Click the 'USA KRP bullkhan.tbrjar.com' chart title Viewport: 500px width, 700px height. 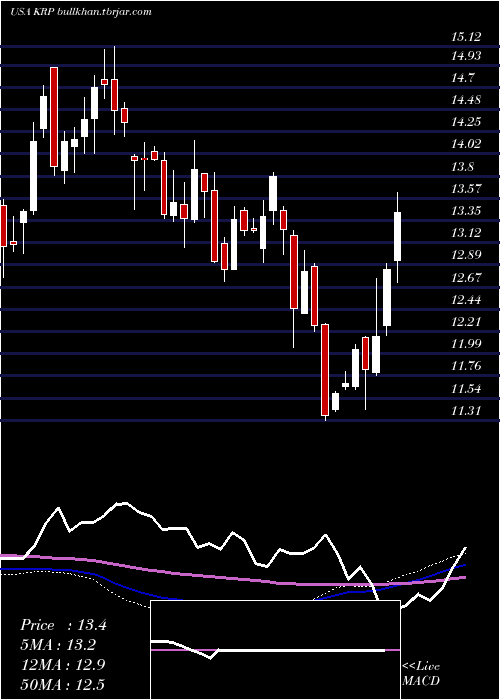pos(81,12)
